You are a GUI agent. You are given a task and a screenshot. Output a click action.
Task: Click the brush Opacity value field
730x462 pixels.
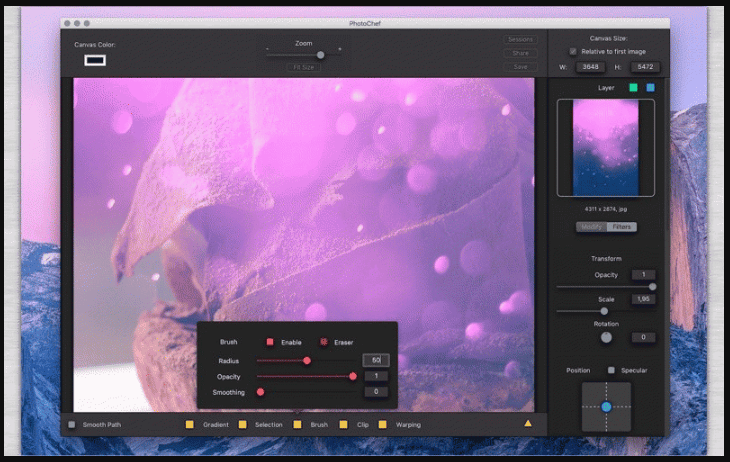click(x=376, y=375)
